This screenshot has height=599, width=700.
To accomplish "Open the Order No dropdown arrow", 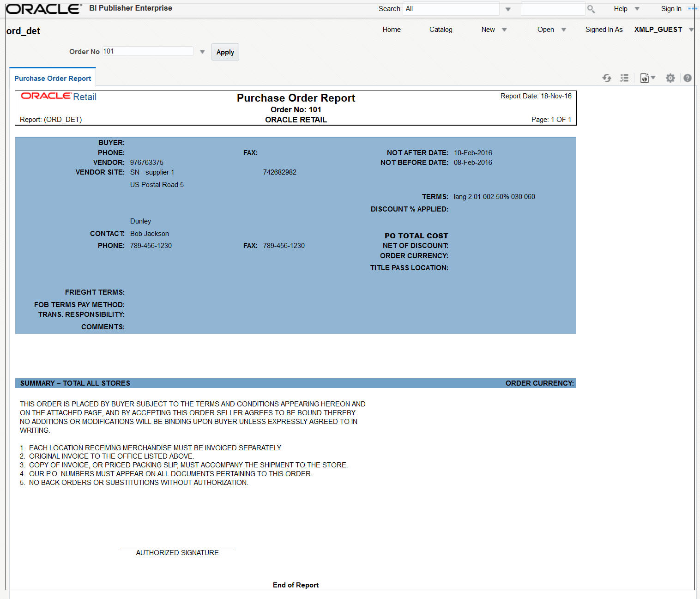I will pyautogui.click(x=202, y=52).
